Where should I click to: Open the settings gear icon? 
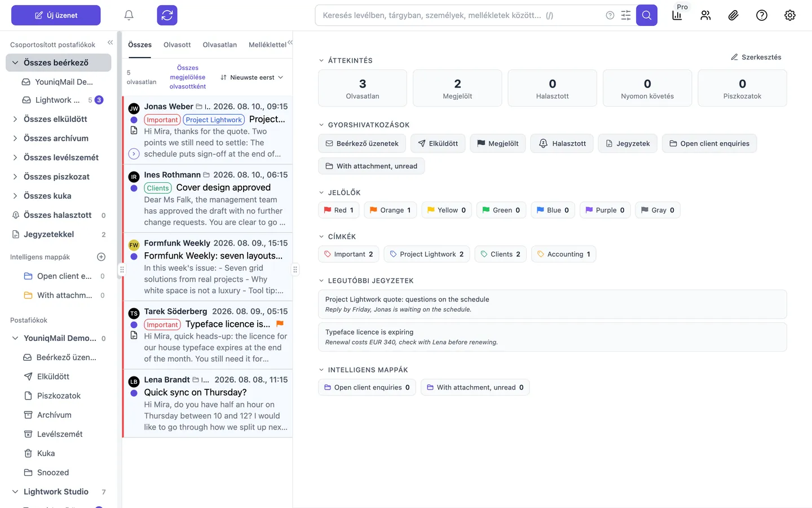point(790,15)
